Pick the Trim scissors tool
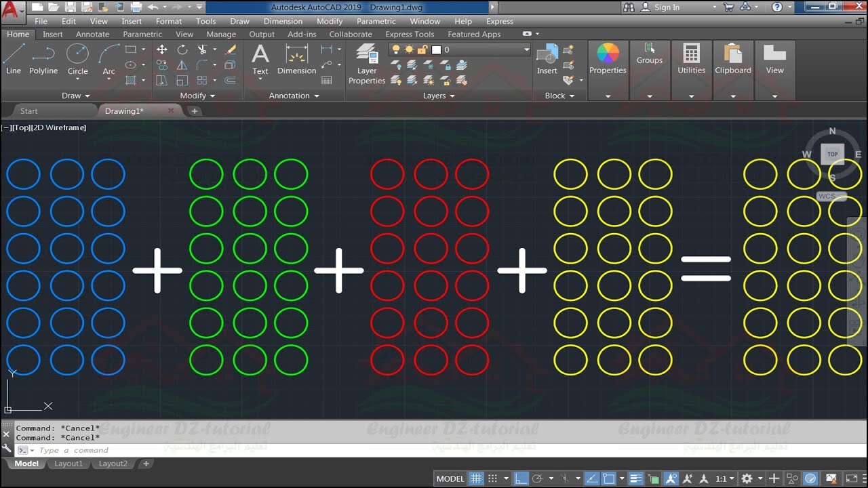Screen dimensions: 868x488 202,49
